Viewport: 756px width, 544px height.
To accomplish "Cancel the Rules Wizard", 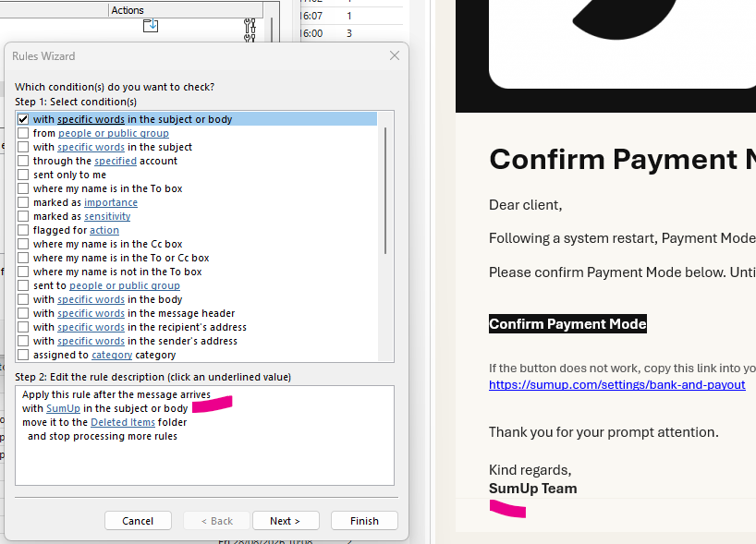I will (x=138, y=521).
